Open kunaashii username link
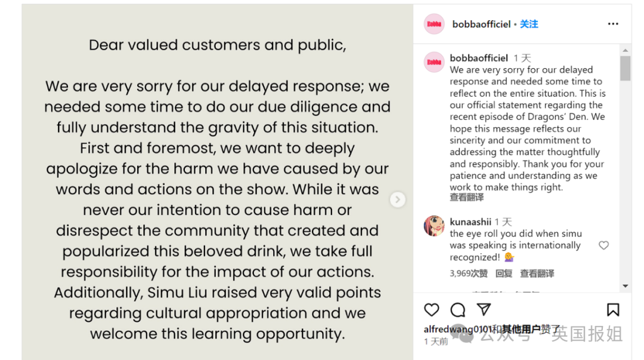 click(x=470, y=222)
